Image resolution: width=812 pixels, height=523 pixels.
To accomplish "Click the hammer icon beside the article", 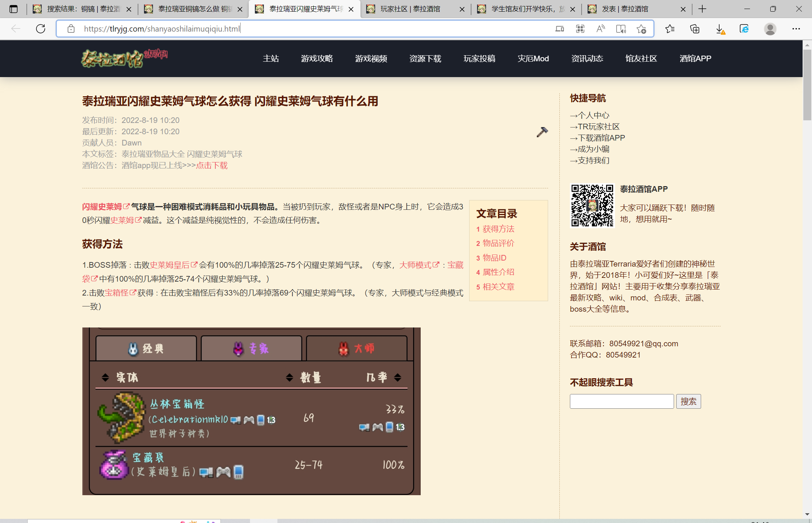I will 542,132.
